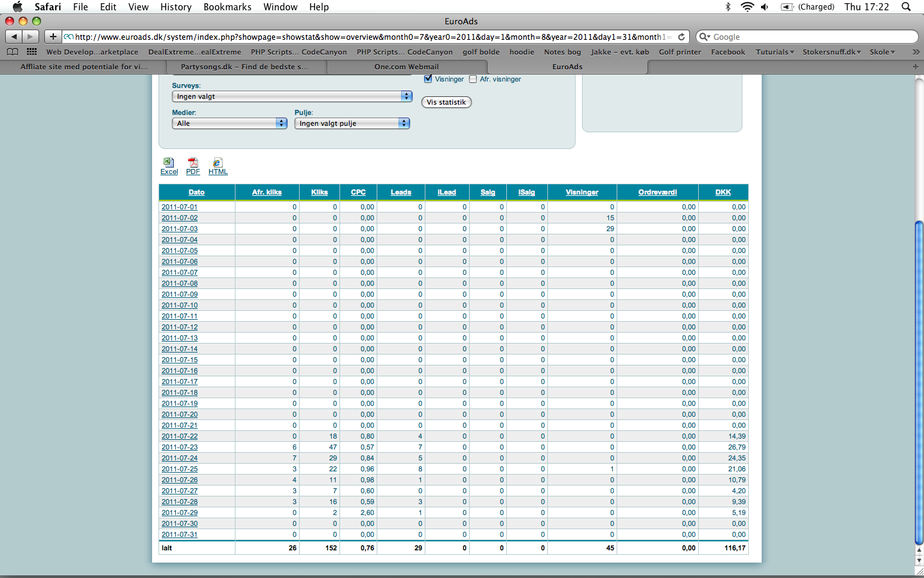The image size is (924, 578).
Task: Click the Spotlight search magnifier
Action: click(905, 7)
